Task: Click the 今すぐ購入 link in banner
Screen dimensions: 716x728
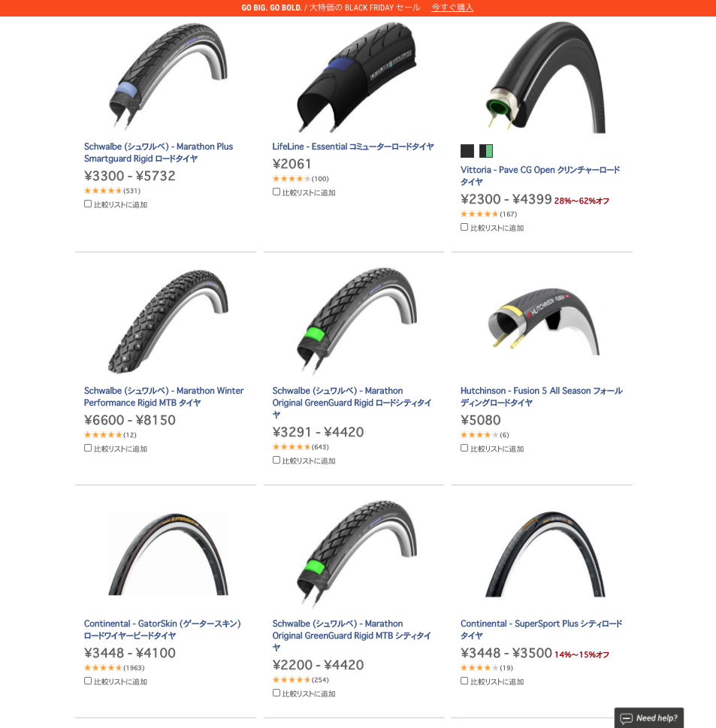Action: click(x=452, y=8)
